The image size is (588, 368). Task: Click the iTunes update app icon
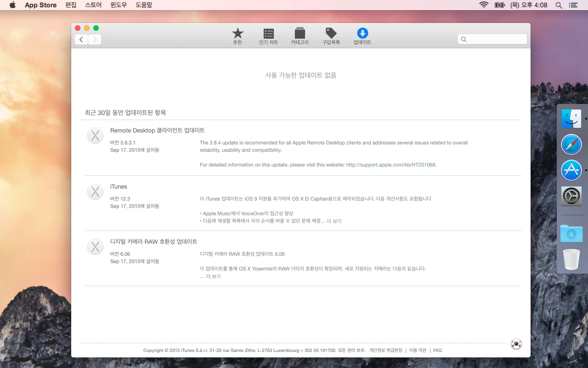95,191
